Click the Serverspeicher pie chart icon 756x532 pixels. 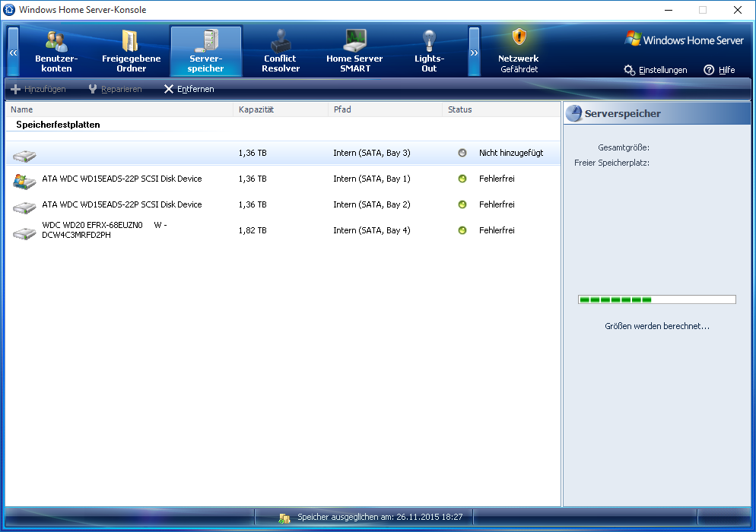click(573, 113)
